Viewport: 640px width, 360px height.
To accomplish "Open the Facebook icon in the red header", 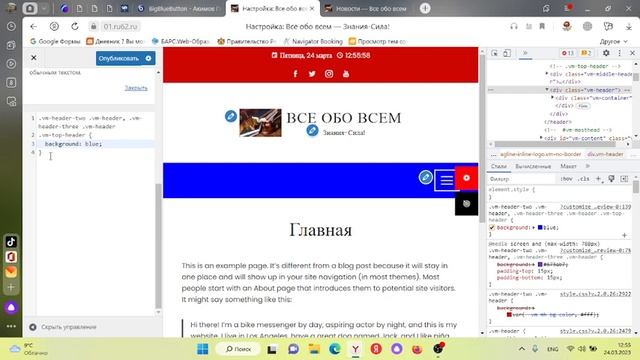I will [296, 74].
